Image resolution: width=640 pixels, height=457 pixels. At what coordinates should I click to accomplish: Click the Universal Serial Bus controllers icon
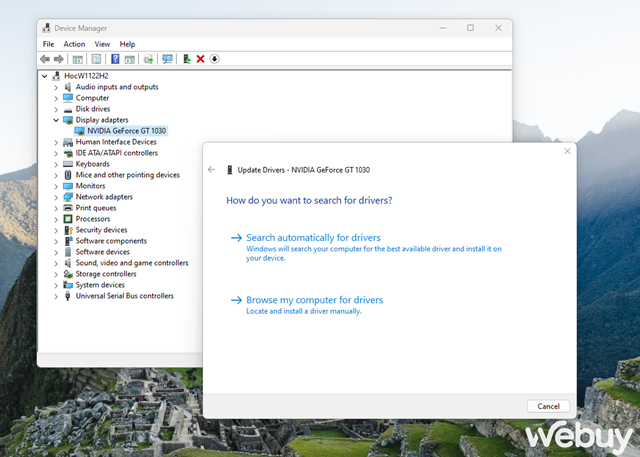[68, 296]
